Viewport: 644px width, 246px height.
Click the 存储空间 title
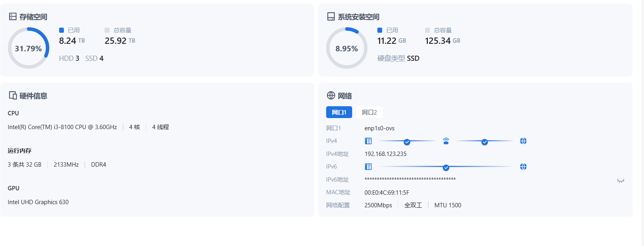(33, 17)
